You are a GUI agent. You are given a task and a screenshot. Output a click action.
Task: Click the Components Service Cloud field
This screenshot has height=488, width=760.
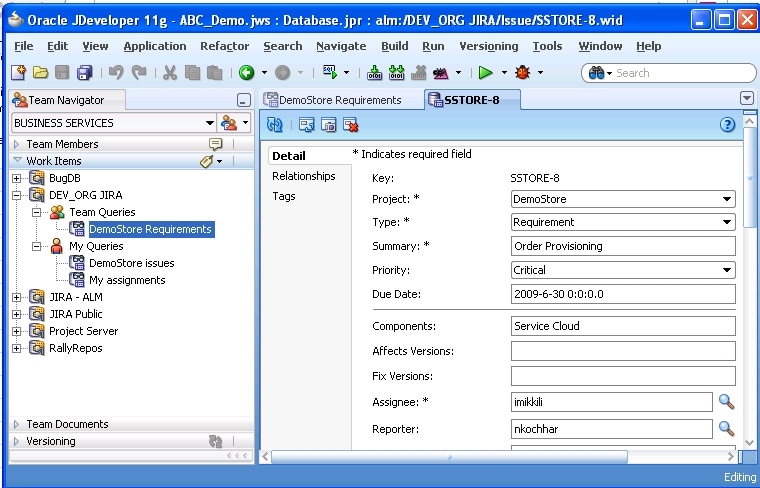pos(623,326)
